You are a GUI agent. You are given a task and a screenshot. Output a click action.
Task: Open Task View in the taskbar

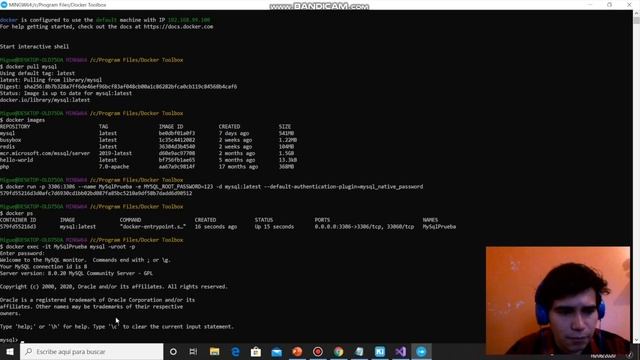(193, 351)
